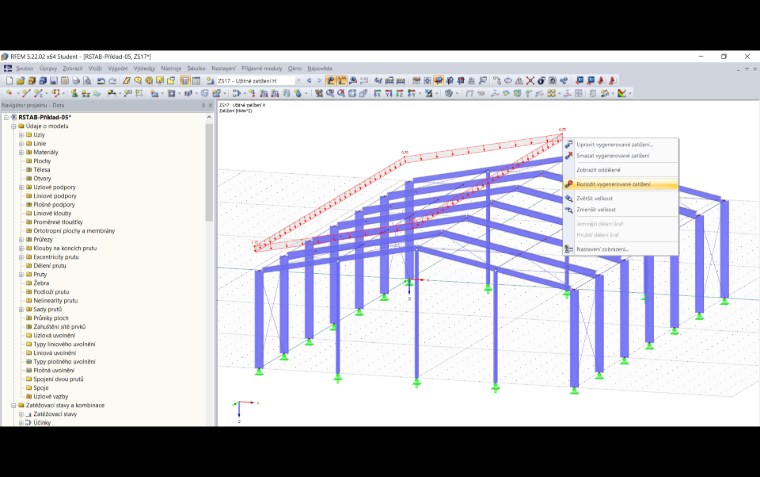Click the info sphere icon in toolbar
The width and height of the screenshot is (760, 477).
tap(541, 80)
